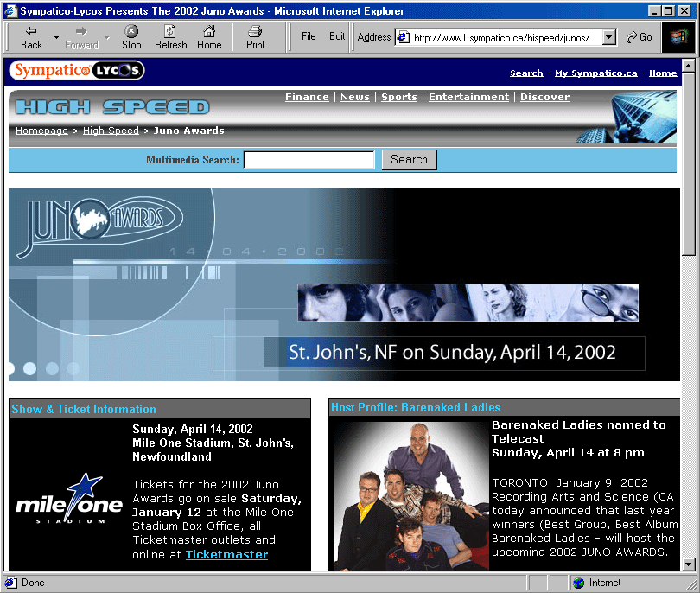Click the vertical scrollbar thumb

(688, 164)
